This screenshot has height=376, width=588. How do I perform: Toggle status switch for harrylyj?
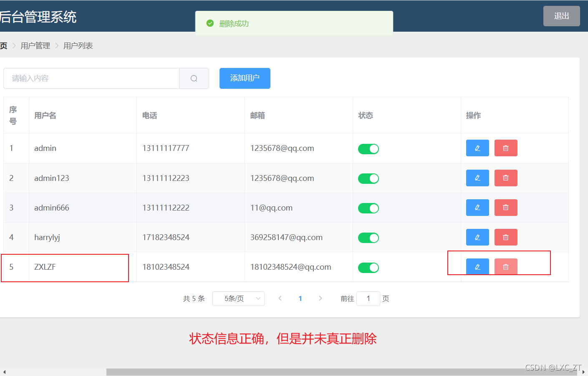click(368, 238)
